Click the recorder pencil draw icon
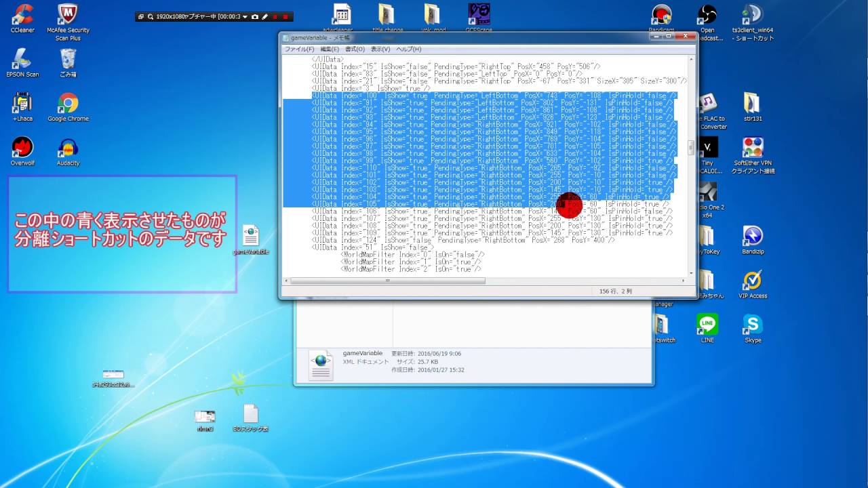The image size is (868, 488). 265,16
